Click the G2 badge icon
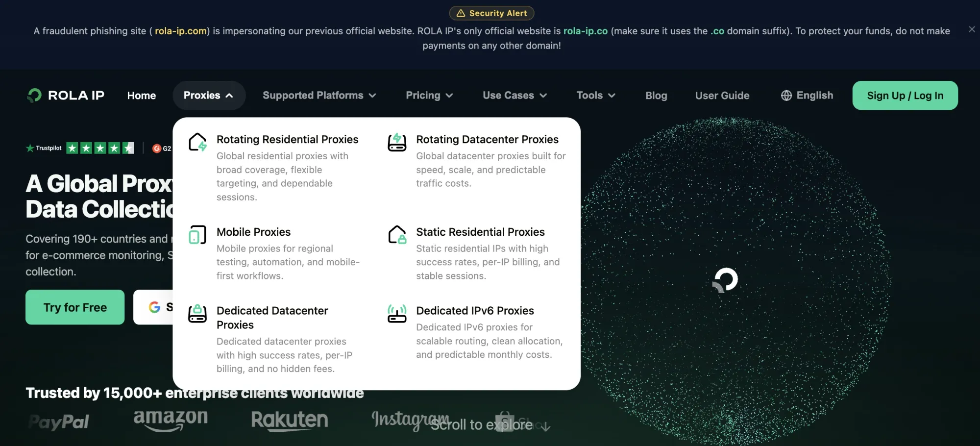 click(x=157, y=148)
